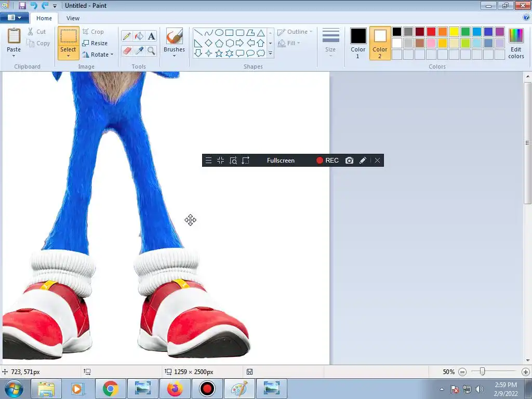
Task: Expand the Brushes dropdown arrow
Action: tap(175, 56)
